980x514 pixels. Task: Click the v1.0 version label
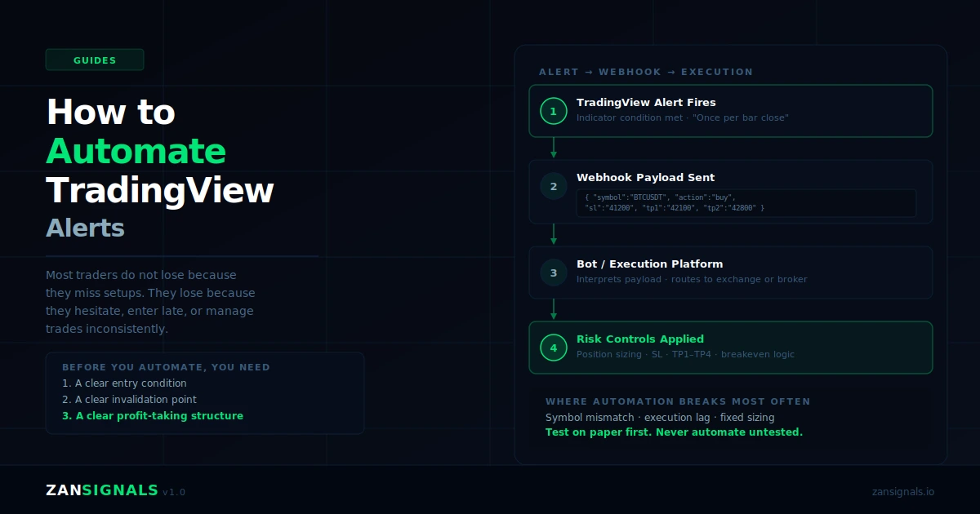174,492
